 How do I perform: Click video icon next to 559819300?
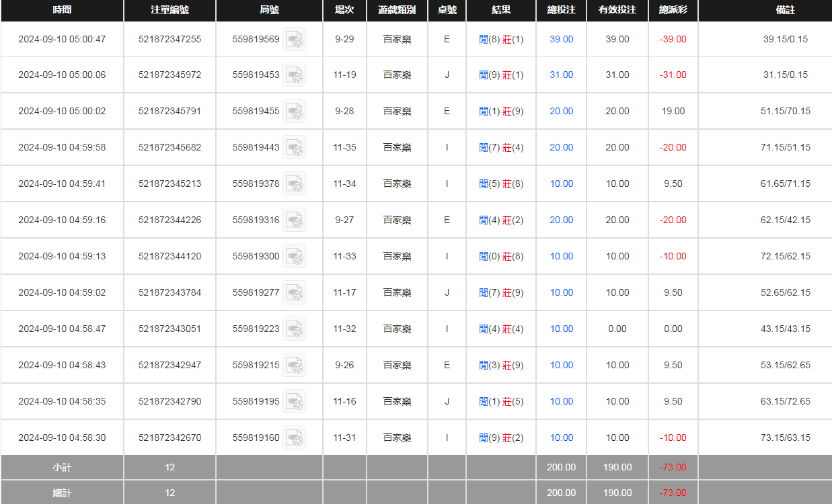click(x=294, y=257)
